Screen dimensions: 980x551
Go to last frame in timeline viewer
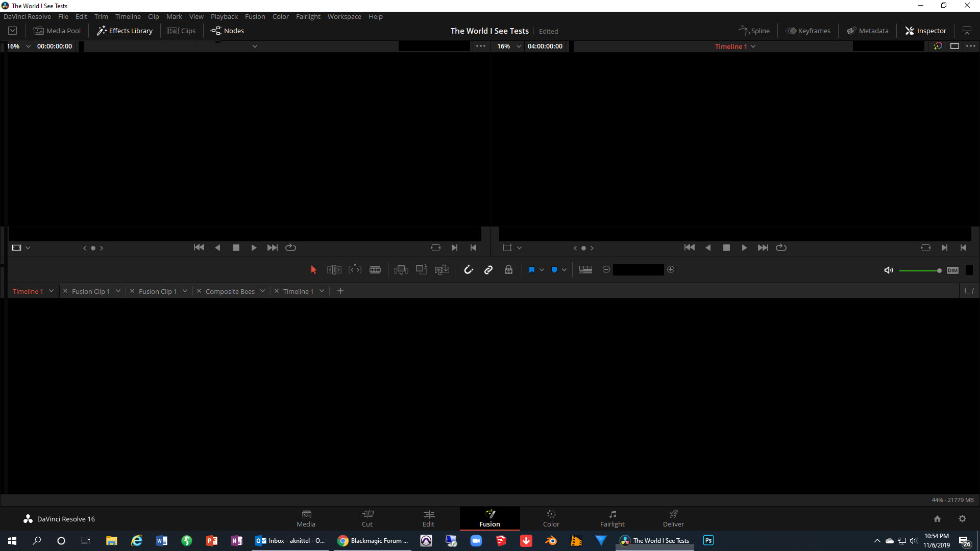763,247
